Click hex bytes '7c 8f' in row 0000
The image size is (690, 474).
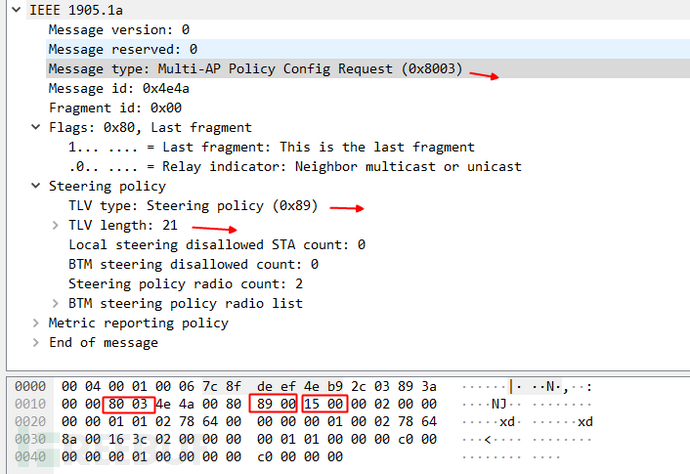(x=222, y=386)
